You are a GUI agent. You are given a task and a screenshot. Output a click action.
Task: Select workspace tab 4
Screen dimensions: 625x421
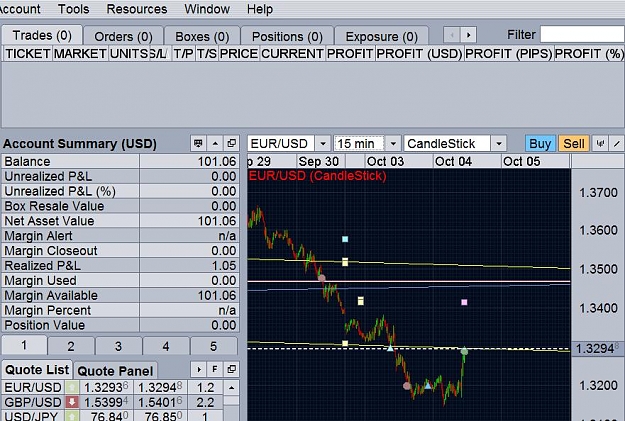pos(166,346)
